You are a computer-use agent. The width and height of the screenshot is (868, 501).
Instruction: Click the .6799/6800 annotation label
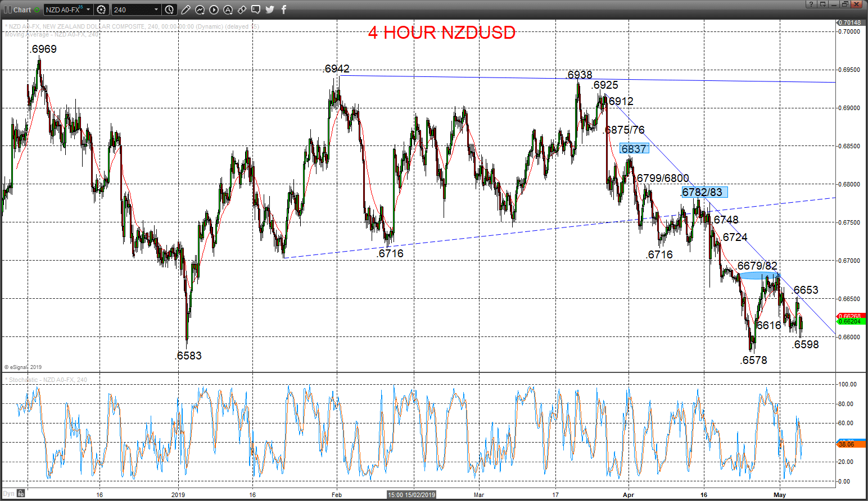pyautogui.click(x=662, y=178)
